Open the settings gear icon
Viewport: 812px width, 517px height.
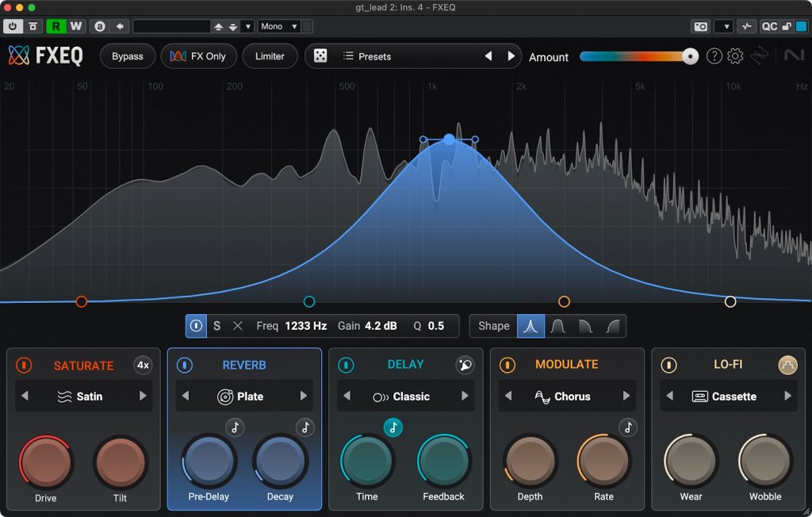tap(735, 56)
